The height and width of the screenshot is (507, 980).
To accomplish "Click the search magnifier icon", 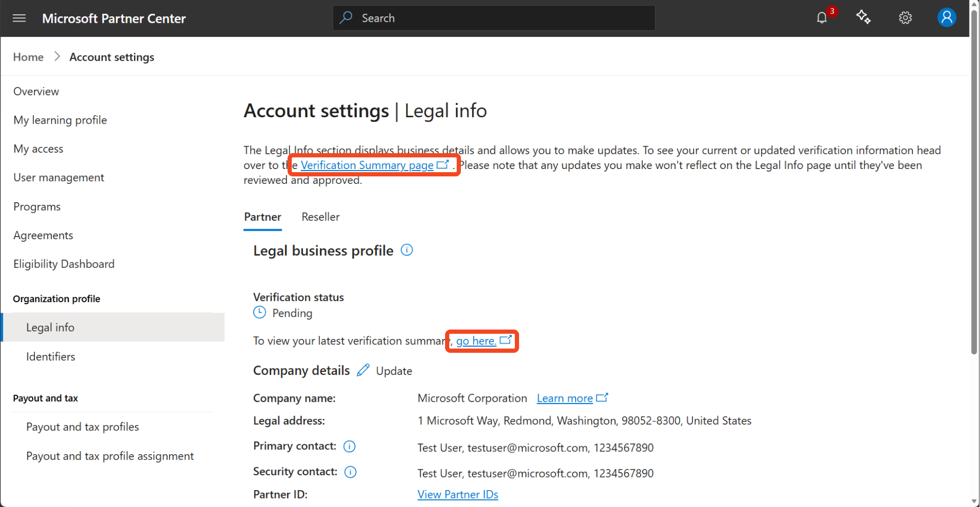I will (346, 18).
